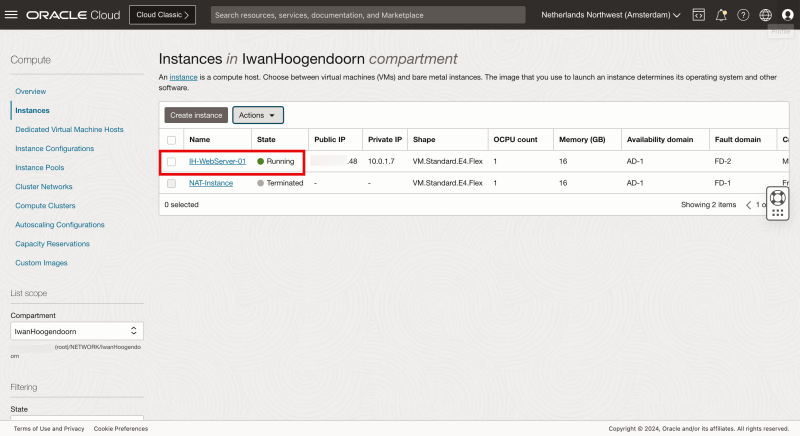Screen dimensions: 800x436
Task: Open Instance Configurations
Action: [x=55, y=148]
